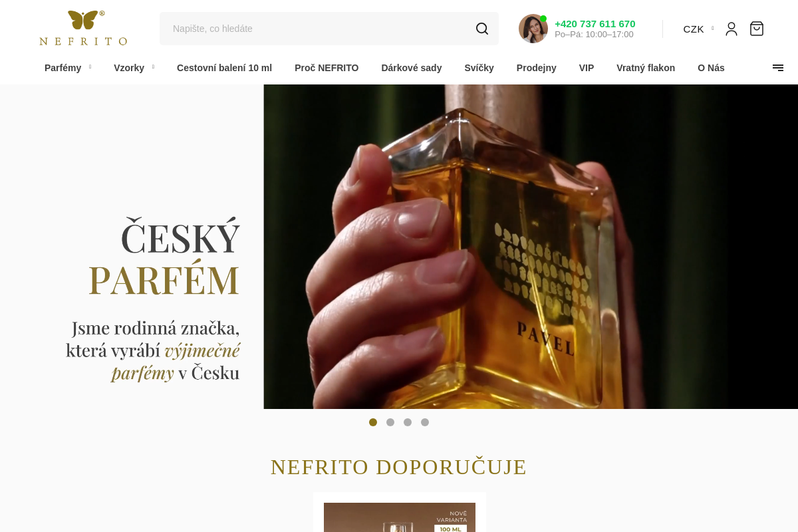Screen dimensions: 798x532
Task: Expand the CZK currency dropdown
Action: tap(698, 29)
